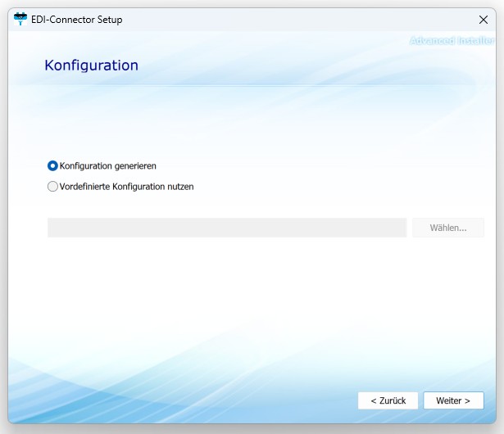Click the Konfiguration heading text
This screenshot has height=434, width=504.
[x=91, y=66]
